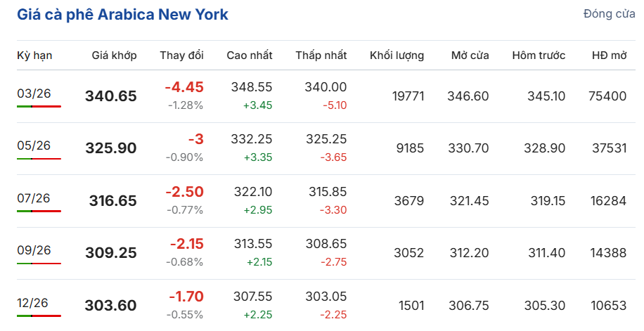Click the green-red range bar under 03/26
This screenshot has height=331, width=644.
[39, 106]
